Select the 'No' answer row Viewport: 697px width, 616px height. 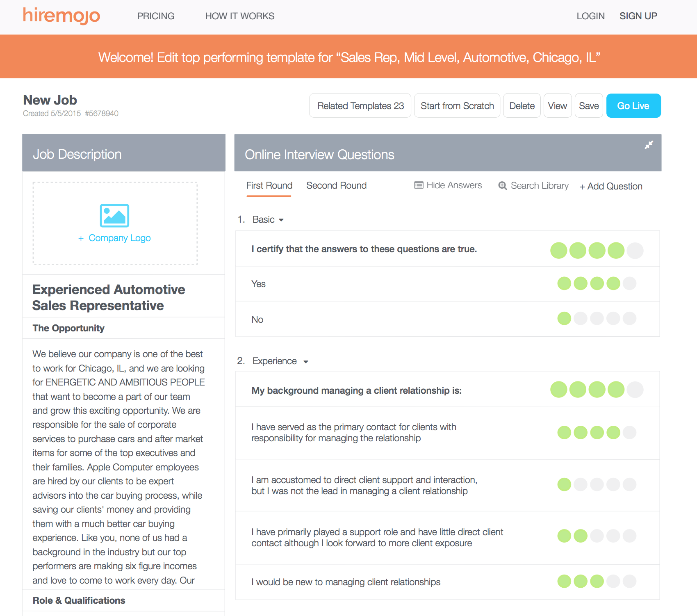[447, 319]
